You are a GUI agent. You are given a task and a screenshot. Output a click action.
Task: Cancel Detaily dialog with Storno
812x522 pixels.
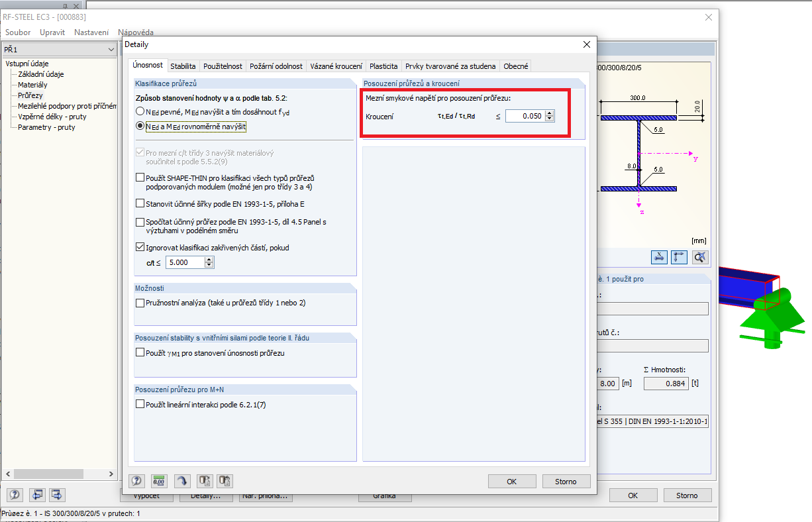tap(566, 482)
